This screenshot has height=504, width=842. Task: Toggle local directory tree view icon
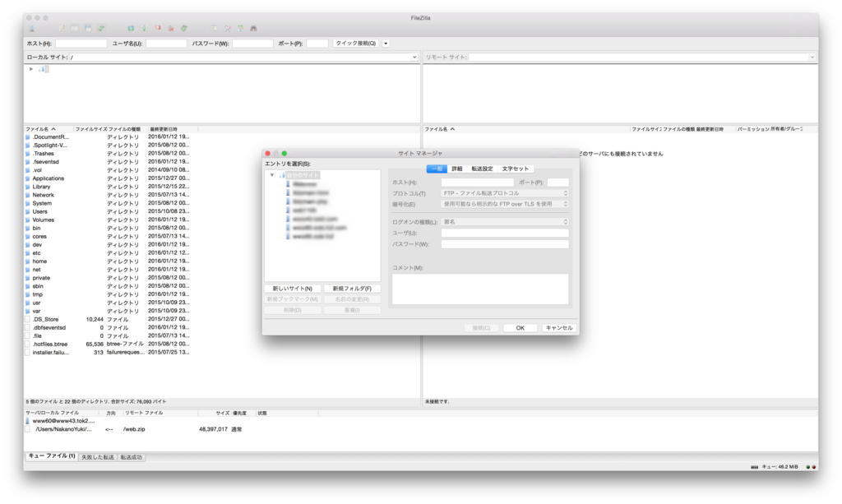coord(75,29)
